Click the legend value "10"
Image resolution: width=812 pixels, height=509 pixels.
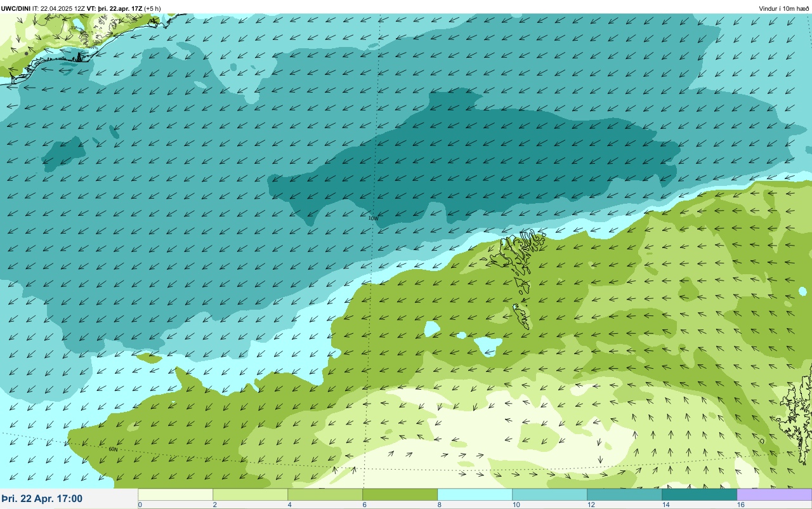point(516,505)
